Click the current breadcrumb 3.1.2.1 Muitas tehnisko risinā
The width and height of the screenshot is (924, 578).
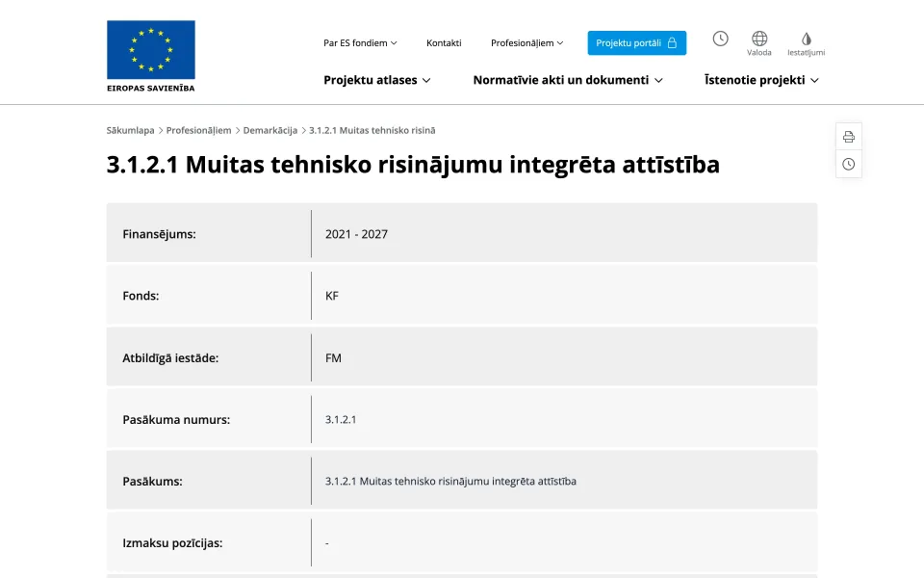pyautogui.click(x=372, y=130)
